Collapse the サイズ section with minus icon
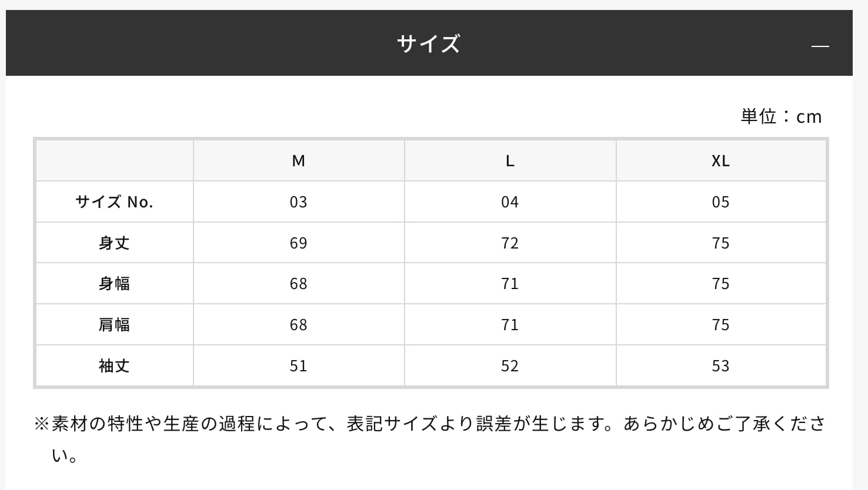This screenshot has height=490, width=868. pos(820,46)
